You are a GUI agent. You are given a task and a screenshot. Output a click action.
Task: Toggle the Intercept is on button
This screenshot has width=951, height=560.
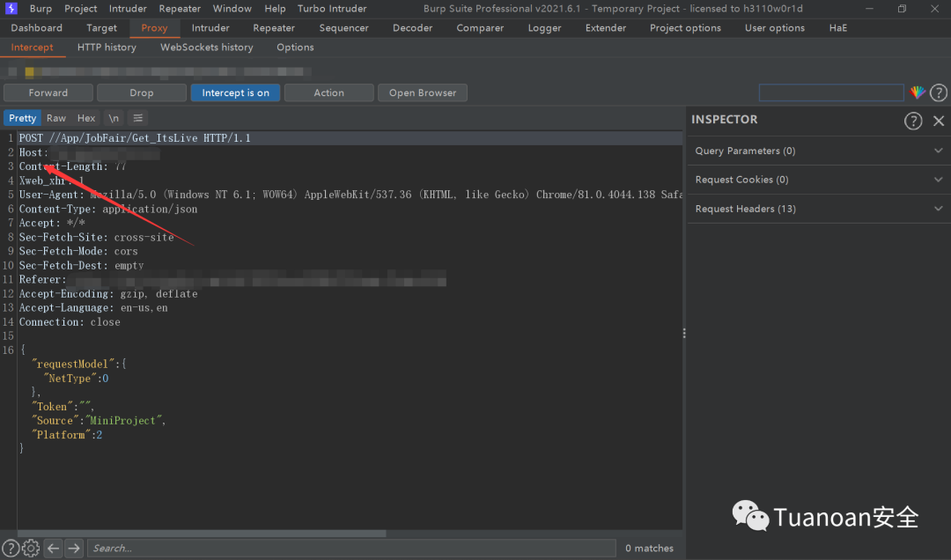pyautogui.click(x=235, y=92)
